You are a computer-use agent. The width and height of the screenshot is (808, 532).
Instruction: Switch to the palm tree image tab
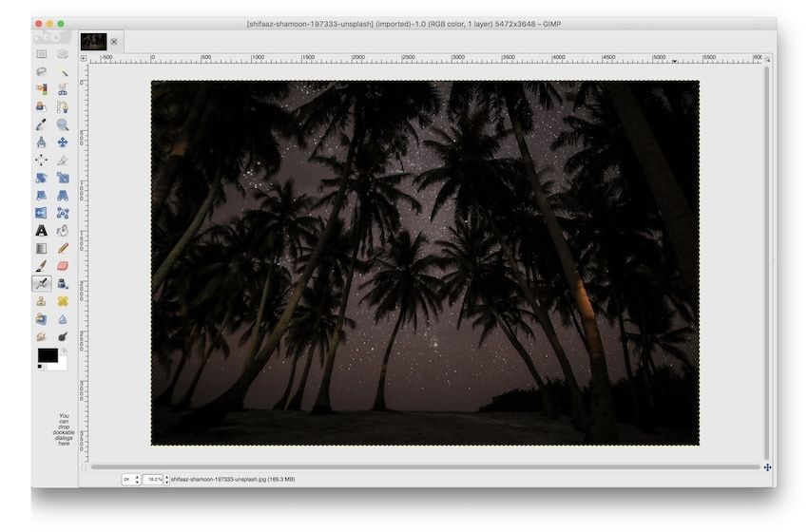(92, 41)
